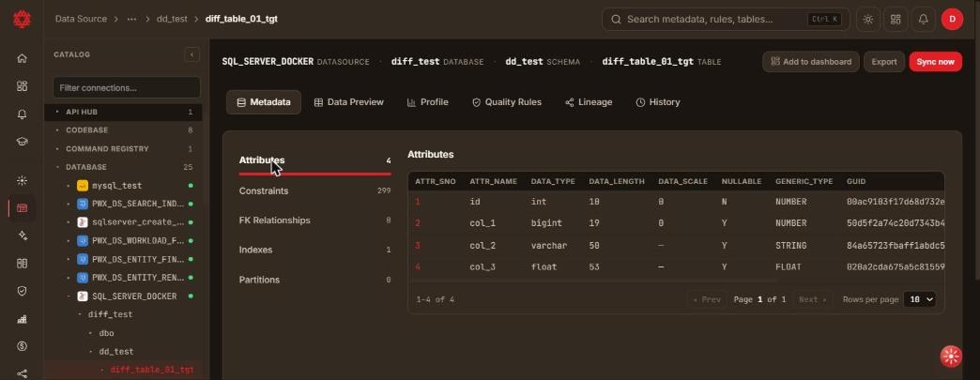This screenshot has width=980, height=380.
Task: Select the Attributes section
Action: tap(315, 160)
